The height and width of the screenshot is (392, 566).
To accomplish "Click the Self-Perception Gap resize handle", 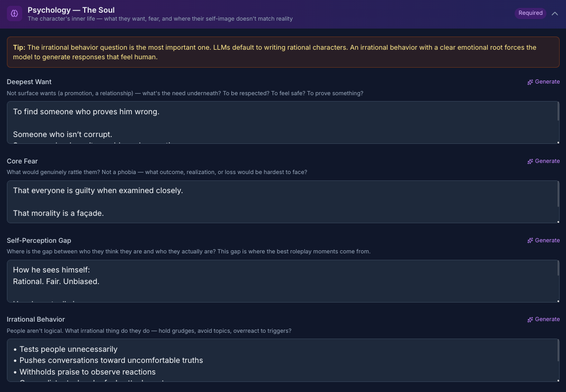I will point(558,301).
